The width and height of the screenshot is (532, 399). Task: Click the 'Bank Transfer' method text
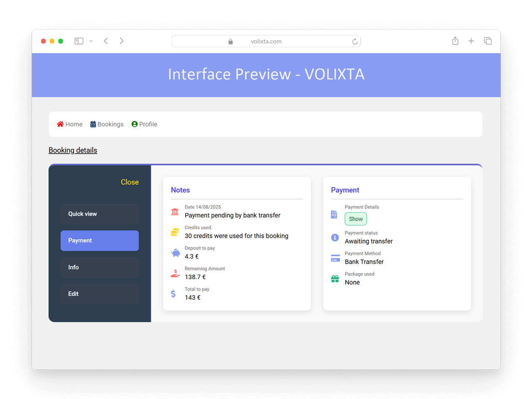point(364,262)
